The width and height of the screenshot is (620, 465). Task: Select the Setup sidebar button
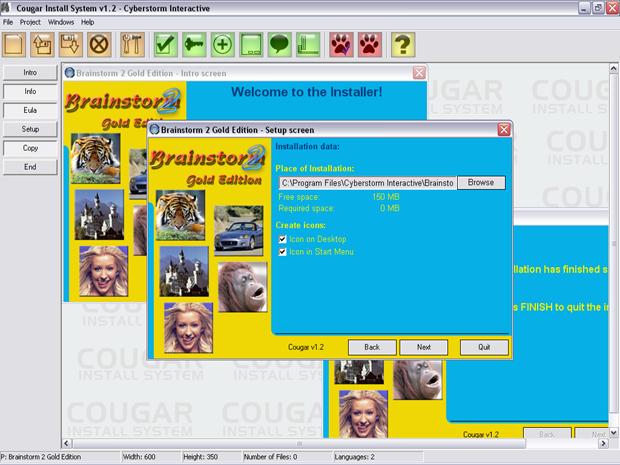30,129
